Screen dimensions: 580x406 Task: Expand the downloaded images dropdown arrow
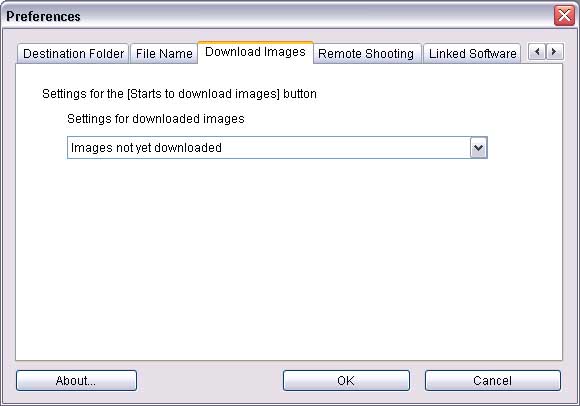point(478,148)
